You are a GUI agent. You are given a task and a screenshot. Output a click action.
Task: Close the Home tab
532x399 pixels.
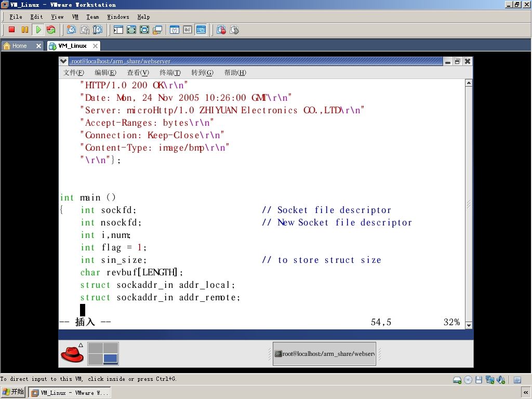(38, 46)
